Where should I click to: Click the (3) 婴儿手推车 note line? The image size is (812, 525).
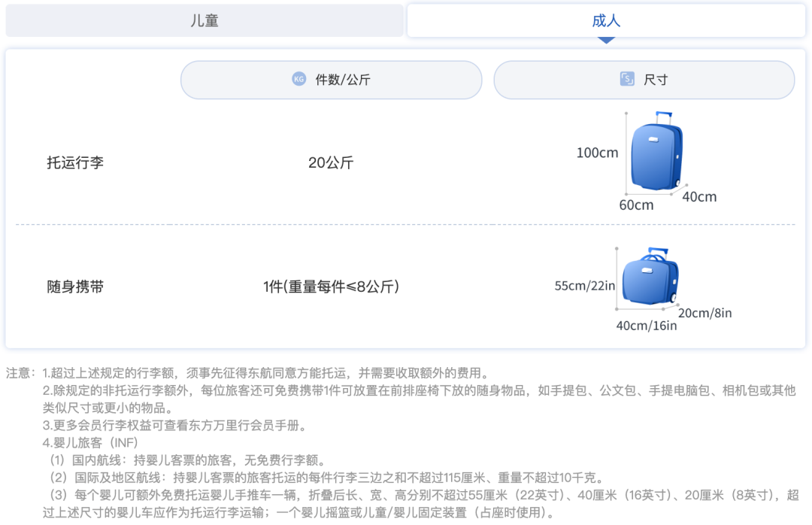421,504
